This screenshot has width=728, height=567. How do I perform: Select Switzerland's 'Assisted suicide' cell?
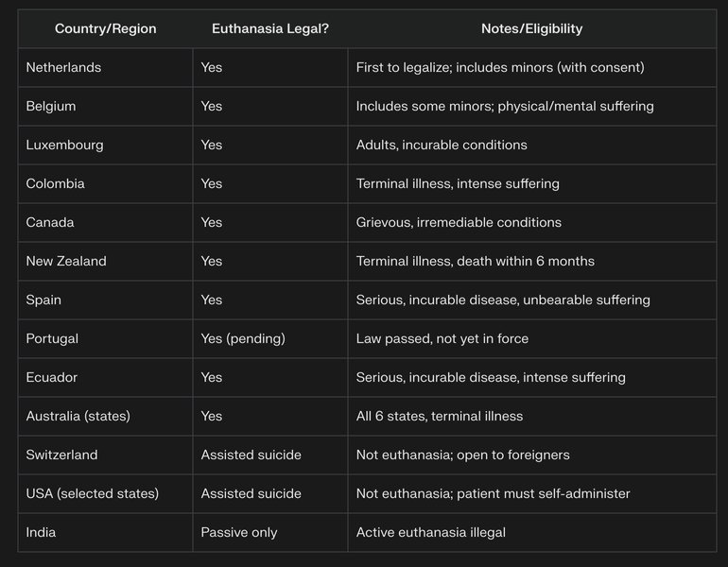point(251,455)
